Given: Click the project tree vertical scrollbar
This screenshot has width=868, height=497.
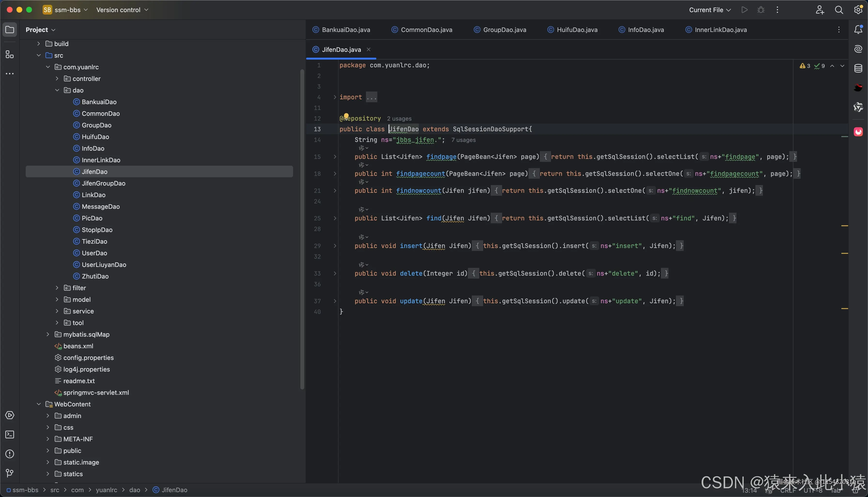Looking at the screenshot, I should click(302, 229).
